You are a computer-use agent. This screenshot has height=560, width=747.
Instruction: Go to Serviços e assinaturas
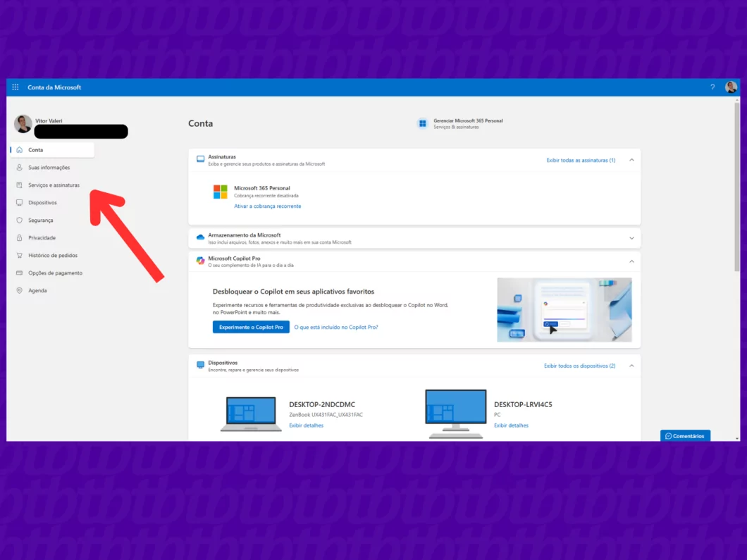point(54,185)
